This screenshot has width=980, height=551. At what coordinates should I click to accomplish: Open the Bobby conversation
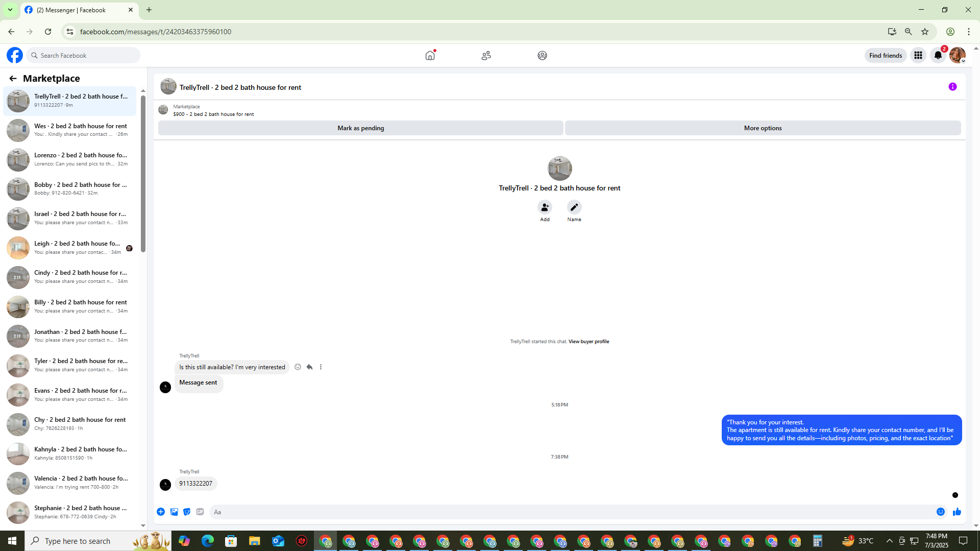pos(70,189)
